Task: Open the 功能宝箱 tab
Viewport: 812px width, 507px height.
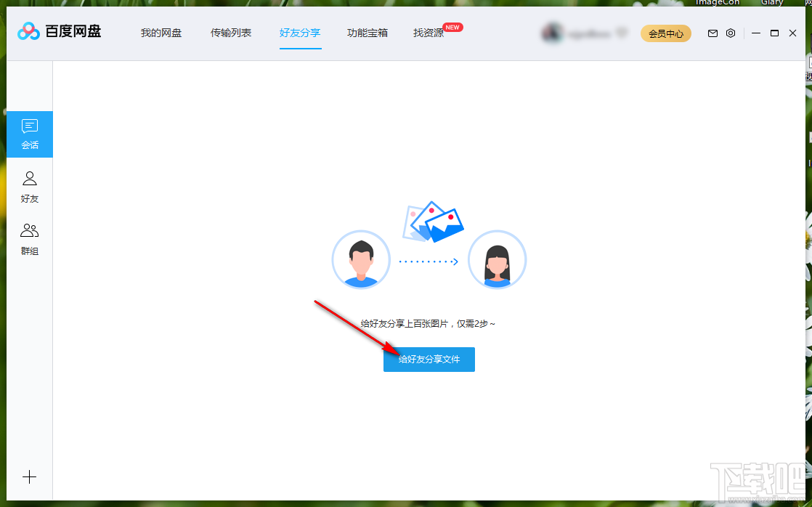Action: click(x=368, y=33)
